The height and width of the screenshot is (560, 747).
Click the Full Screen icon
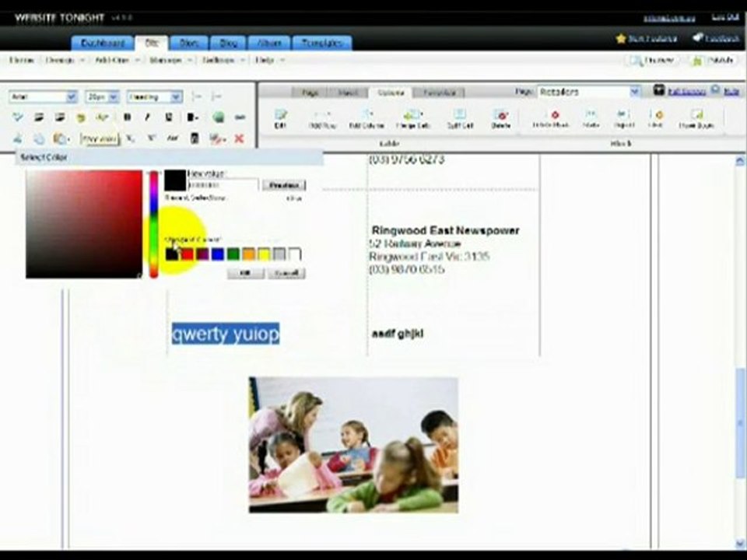point(659,90)
